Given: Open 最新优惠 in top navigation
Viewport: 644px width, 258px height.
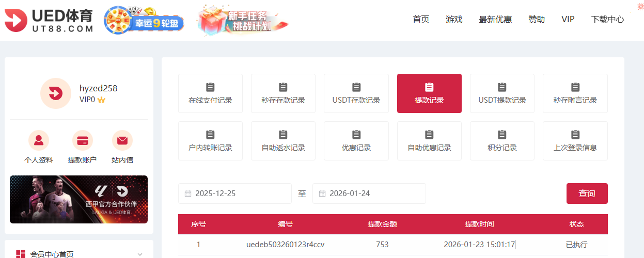Looking at the screenshot, I should pos(495,19).
